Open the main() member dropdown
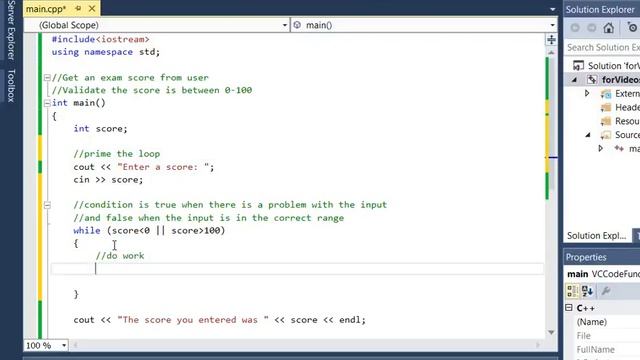 [552, 25]
